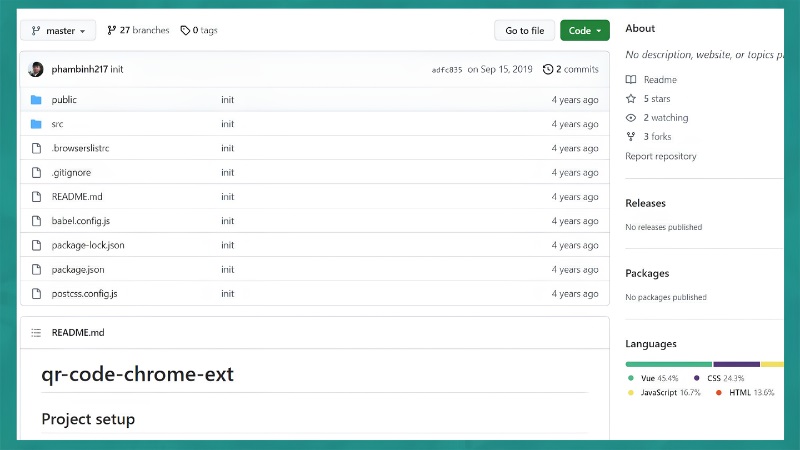Open commit hash adfc835
The image size is (800, 450).
447,70
